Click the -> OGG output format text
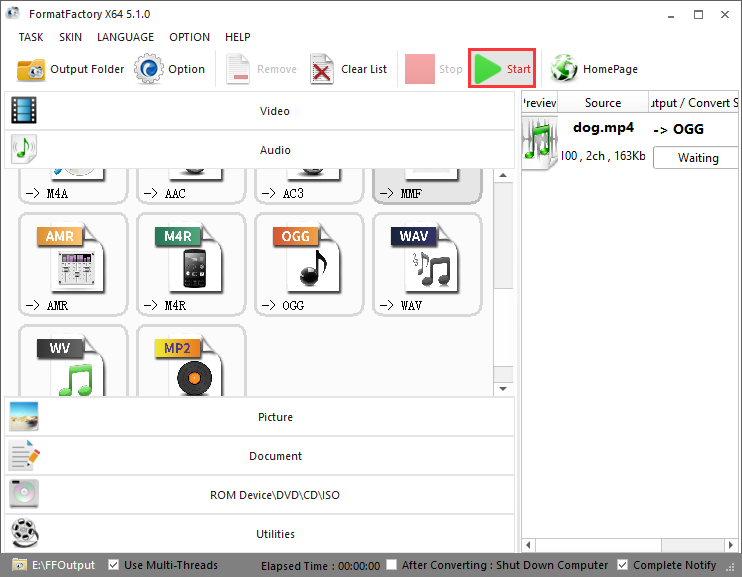 678,129
